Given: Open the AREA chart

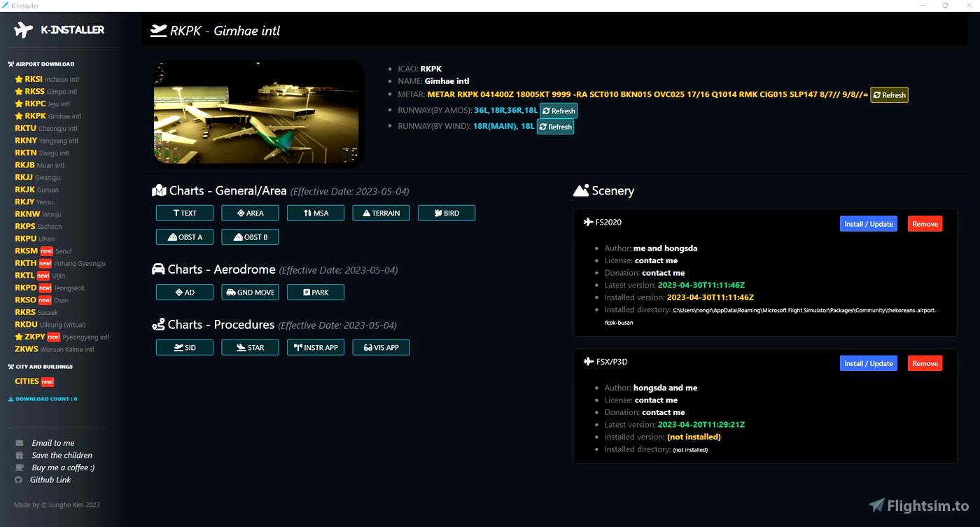Looking at the screenshot, I should tap(250, 213).
